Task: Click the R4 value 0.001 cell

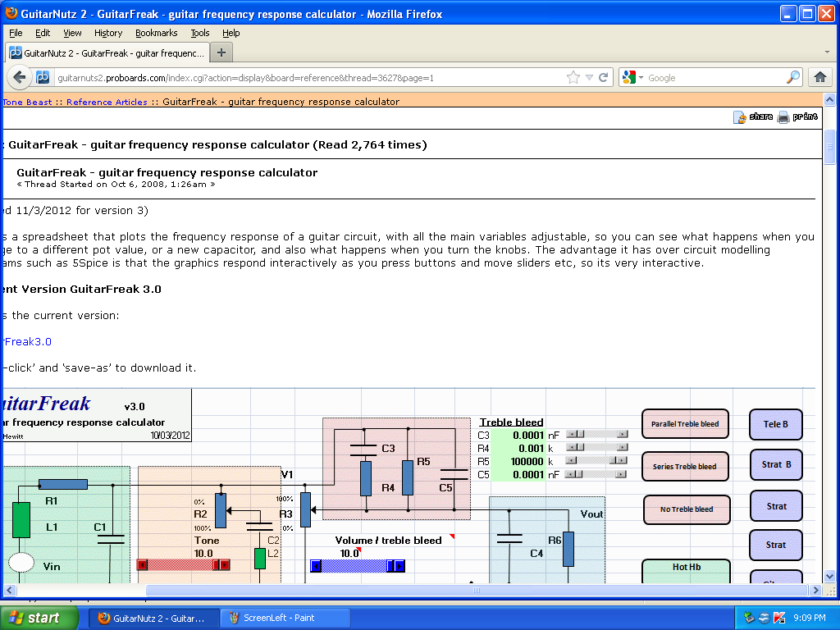Action: 518,449
